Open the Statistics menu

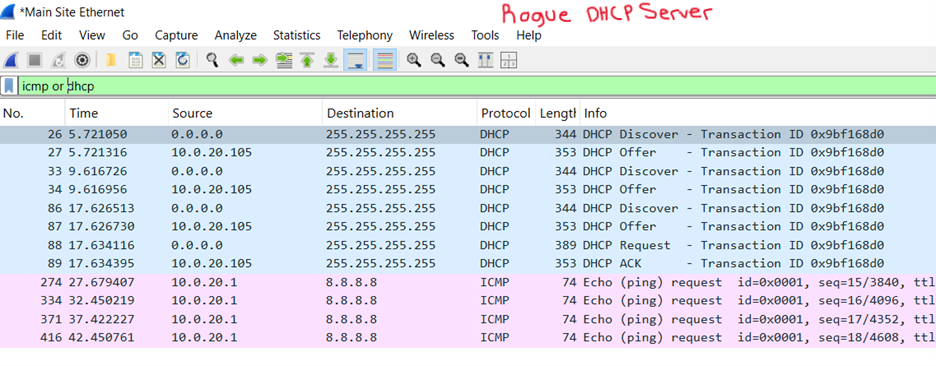[297, 35]
